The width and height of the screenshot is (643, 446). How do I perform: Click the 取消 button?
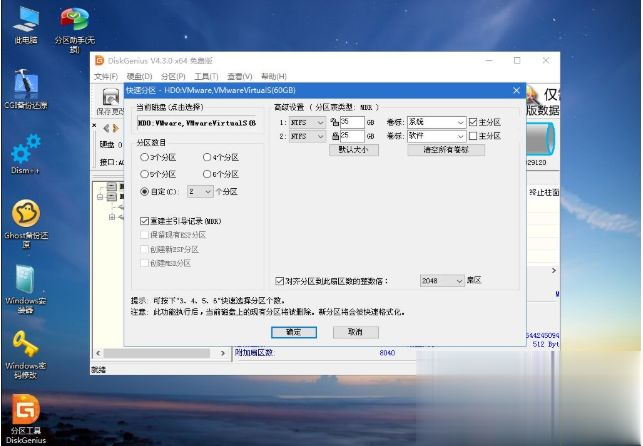tap(356, 332)
